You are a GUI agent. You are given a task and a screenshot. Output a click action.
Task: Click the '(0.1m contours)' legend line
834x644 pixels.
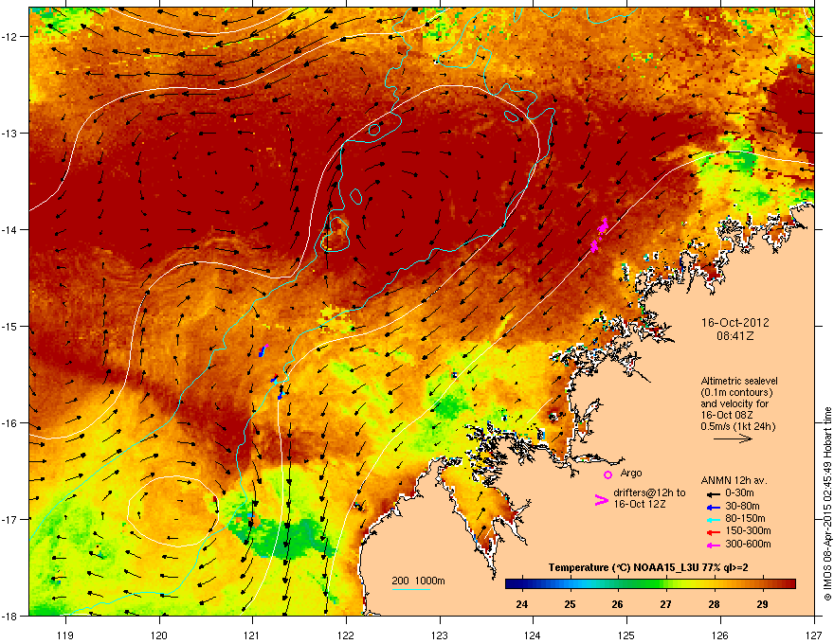point(736,392)
